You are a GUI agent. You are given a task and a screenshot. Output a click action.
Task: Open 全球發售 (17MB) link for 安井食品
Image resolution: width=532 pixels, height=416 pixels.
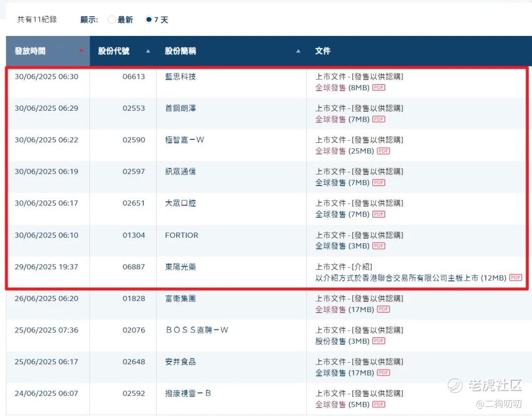(x=345, y=373)
